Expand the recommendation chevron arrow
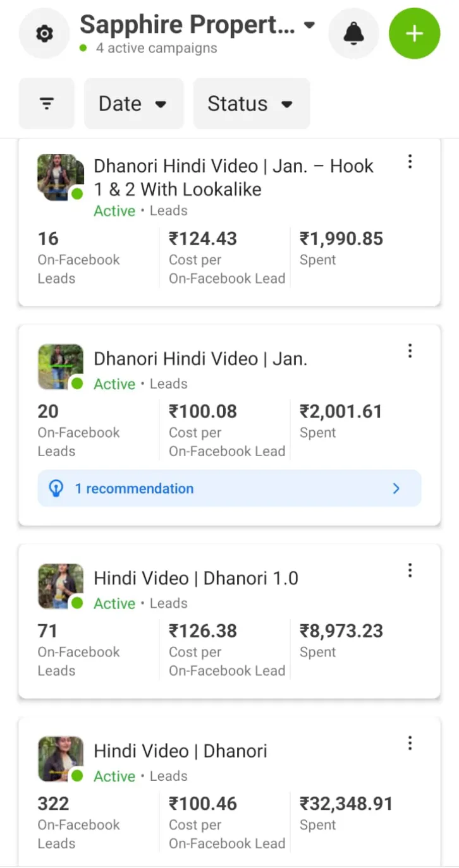Image resolution: width=459 pixels, height=868 pixels. coord(396,488)
